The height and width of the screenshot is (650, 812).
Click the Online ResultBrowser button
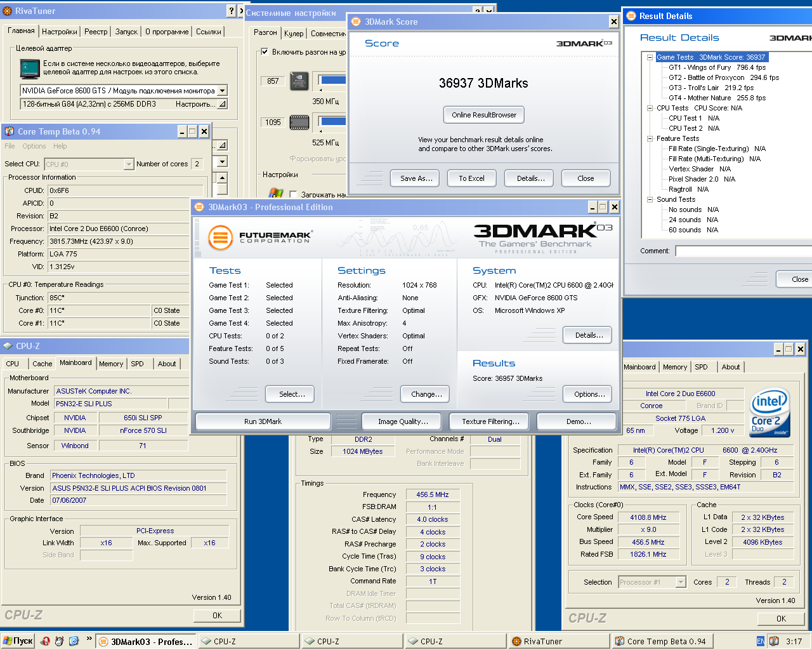point(484,115)
